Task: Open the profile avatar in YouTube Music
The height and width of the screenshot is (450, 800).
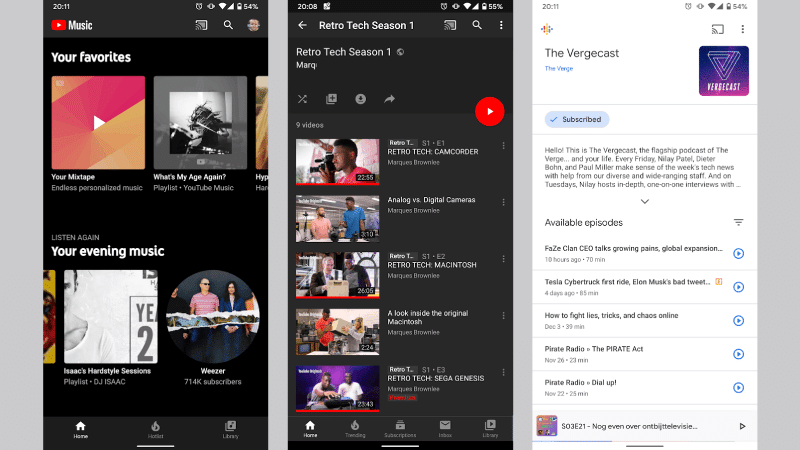Action: (x=254, y=25)
